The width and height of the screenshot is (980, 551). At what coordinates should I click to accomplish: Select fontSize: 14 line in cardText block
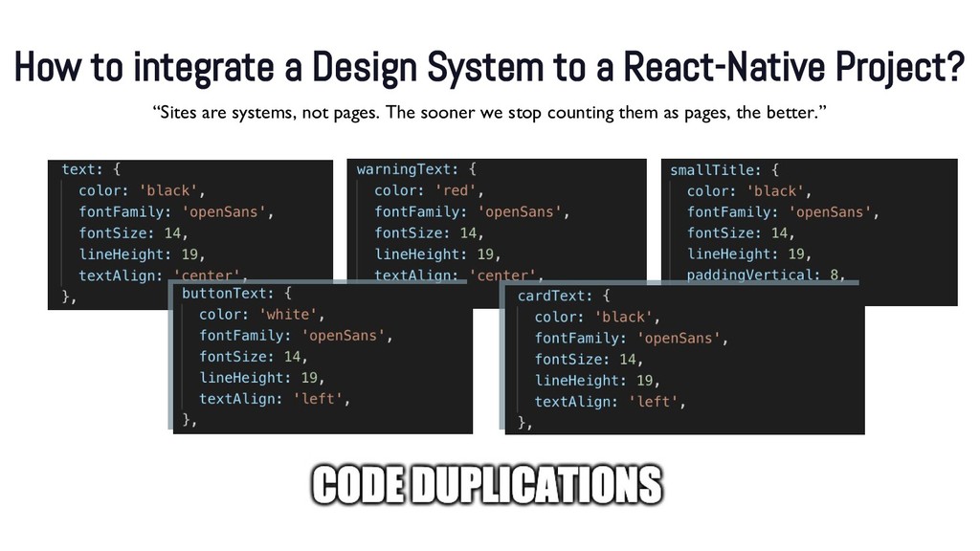click(589, 360)
